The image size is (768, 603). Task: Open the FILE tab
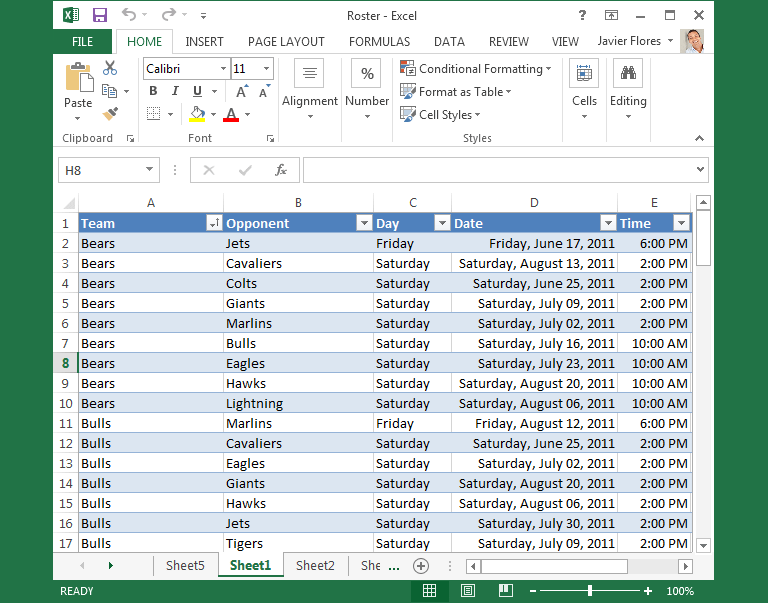pyautogui.click(x=82, y=42)
